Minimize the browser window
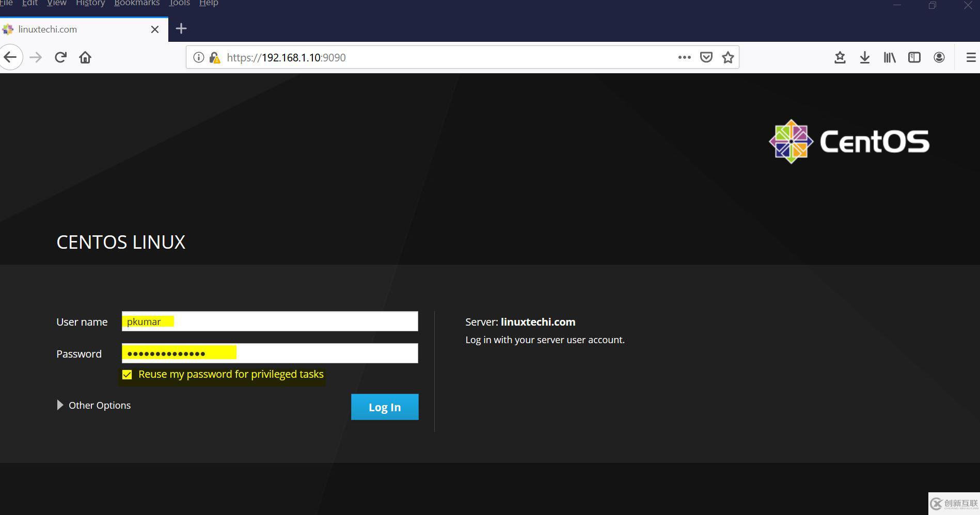 point(897,5)
